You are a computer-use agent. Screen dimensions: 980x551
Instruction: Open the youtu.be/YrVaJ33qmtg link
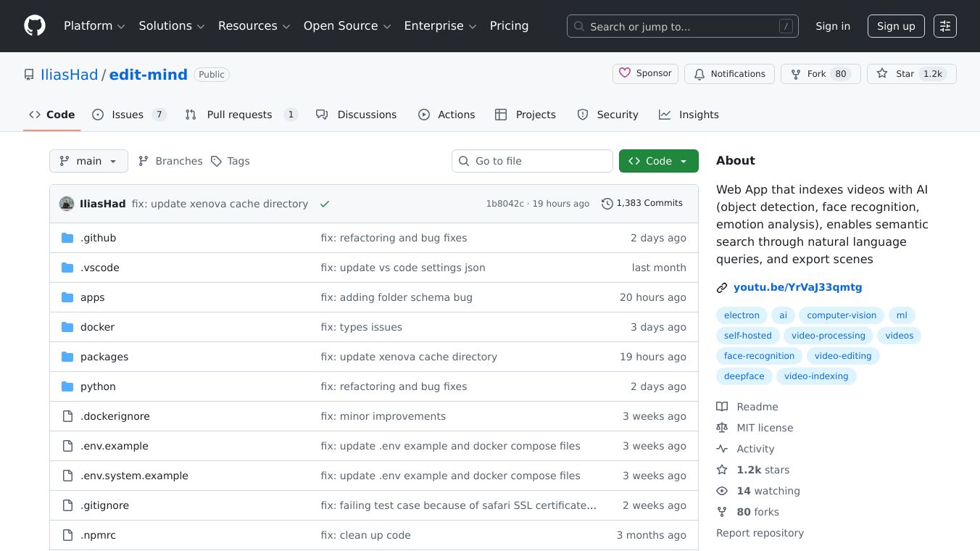797,287
